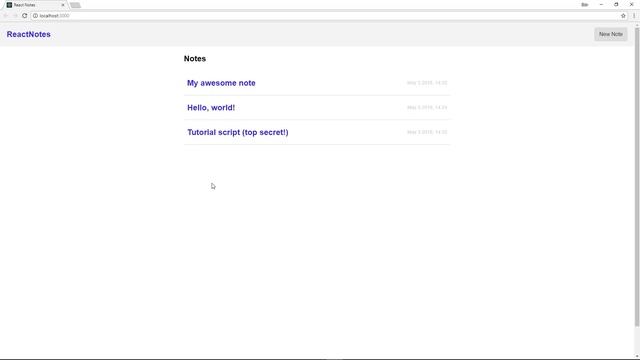The width and height of the screenshot is (640, 360).
Task: Click the browser reload icon
Action: pyautogui.click(x=24, y=16)
